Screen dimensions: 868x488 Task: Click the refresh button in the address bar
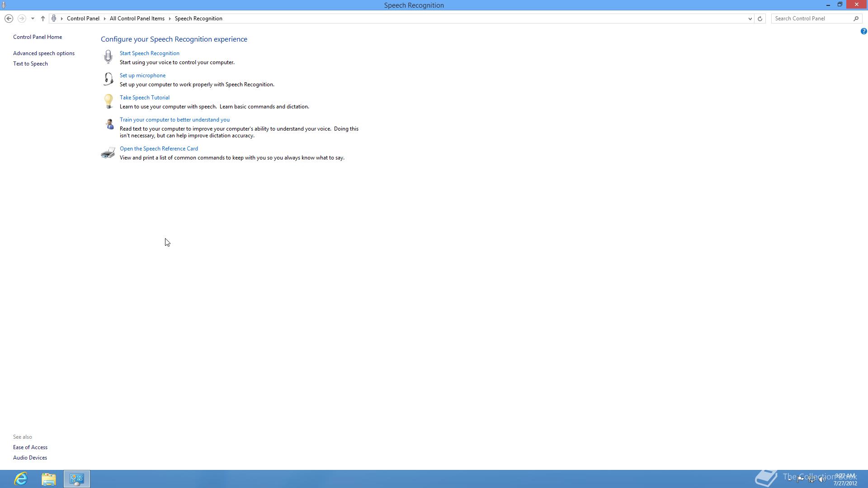coord(760,19)
